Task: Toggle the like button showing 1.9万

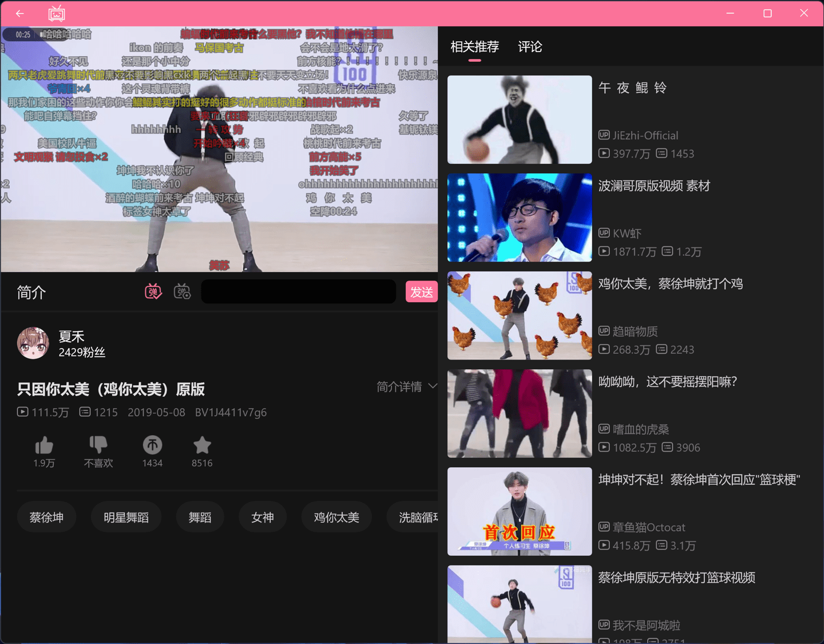Action: point(44,444)
